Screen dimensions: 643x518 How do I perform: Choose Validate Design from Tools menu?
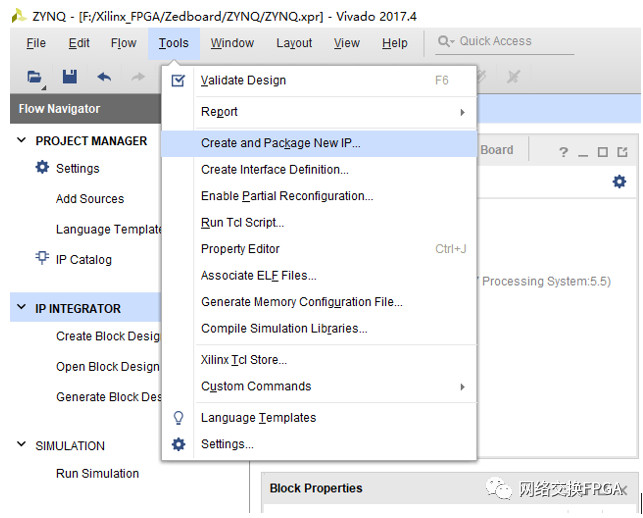[319, 80]
